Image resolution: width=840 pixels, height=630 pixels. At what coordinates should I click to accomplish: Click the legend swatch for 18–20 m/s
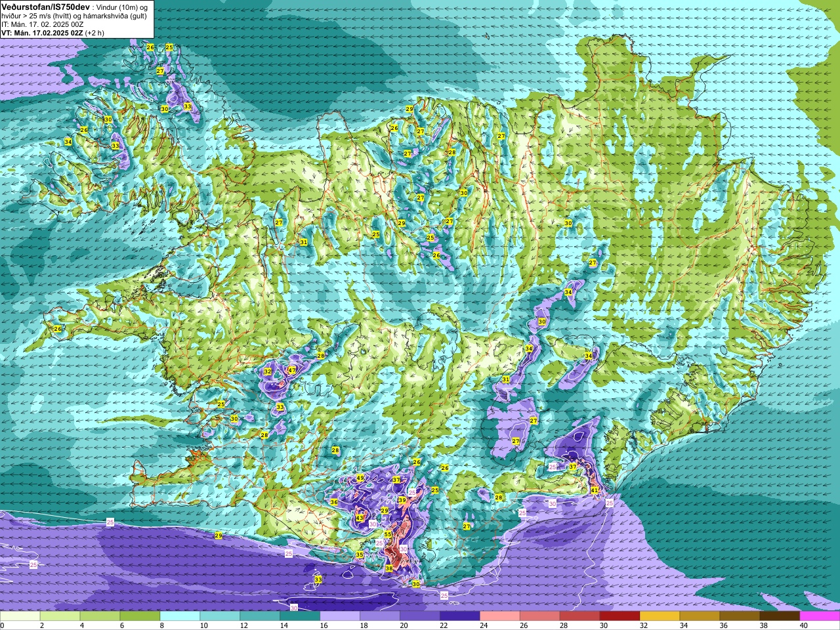point(381,616)
